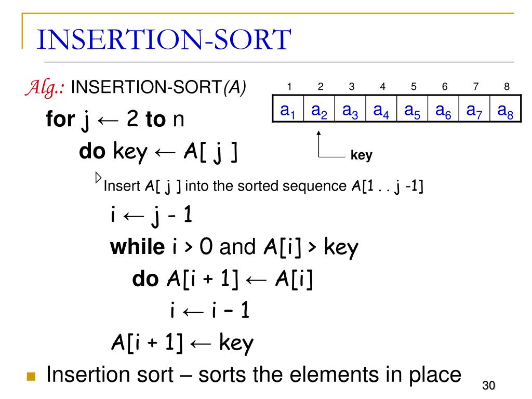Screen dimensions: 532x399
Task: Click 'Insertion sort – sorts the elements in place' text
Action: [254, 375]
